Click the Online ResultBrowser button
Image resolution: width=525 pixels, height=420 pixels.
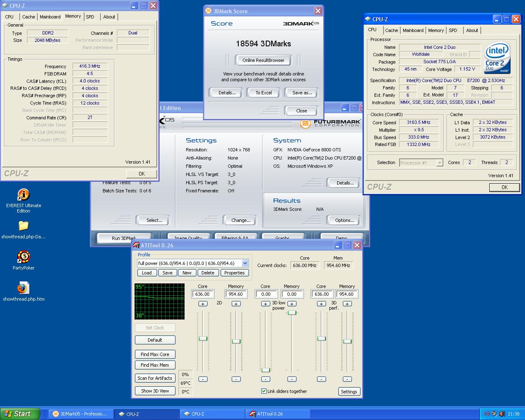point(263,60)
